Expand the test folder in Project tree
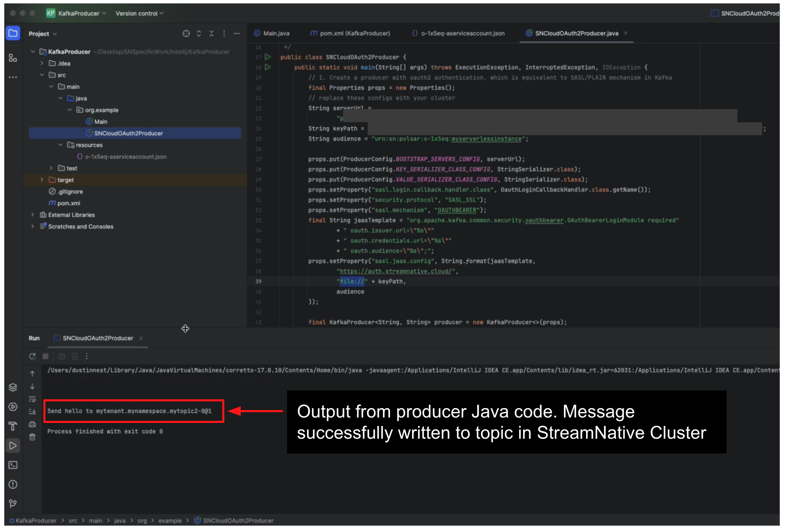This screenshot has height=532, width=785. (52, 168)
